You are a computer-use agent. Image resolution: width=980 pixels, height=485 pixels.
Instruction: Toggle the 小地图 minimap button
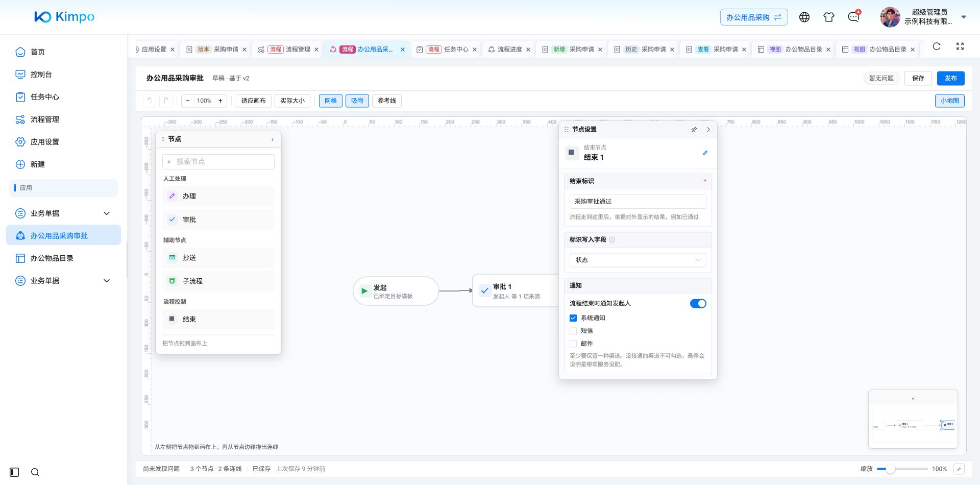(x=950, y=101)
